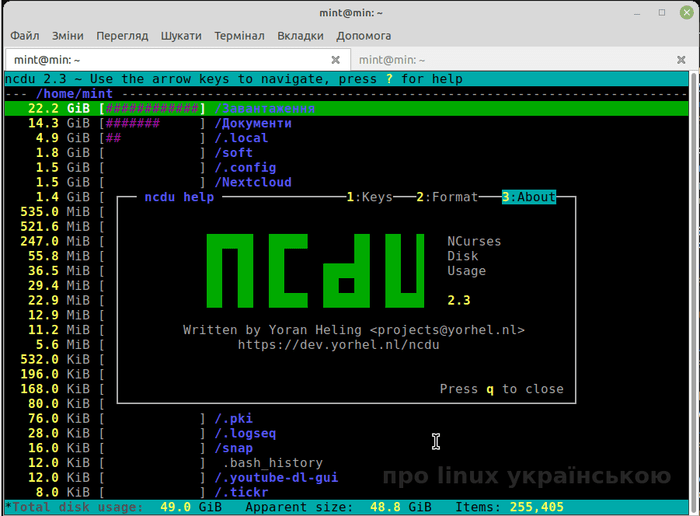The image size is (700, 516).
Task: Close the first terminal tab with its X
Action: click(336, 60)
